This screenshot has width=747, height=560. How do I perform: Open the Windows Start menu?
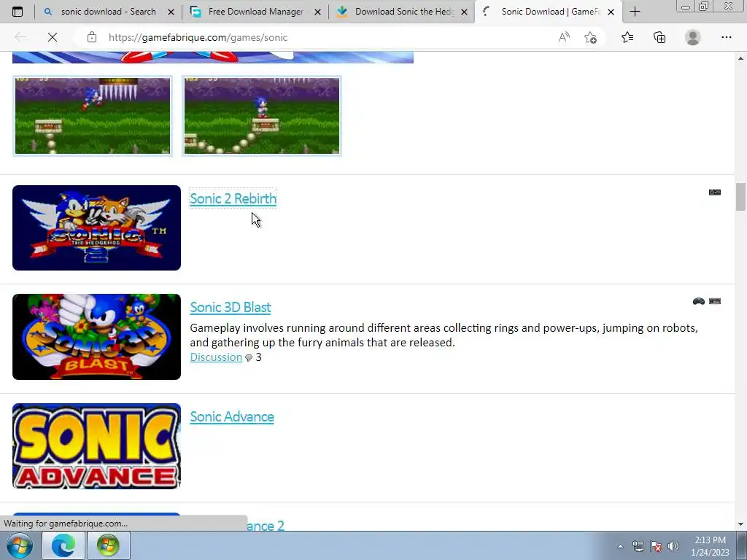click(x=19, y=545)
